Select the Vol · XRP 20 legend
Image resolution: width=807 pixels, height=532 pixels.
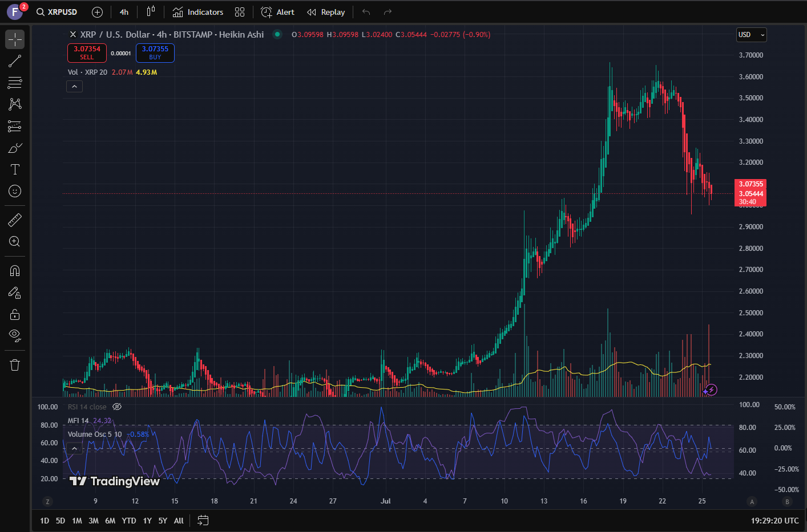click(x=87, y=72)
